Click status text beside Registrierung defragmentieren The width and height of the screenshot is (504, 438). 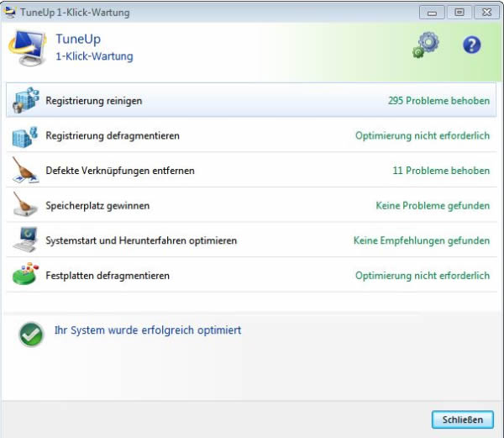pos(423,135)
